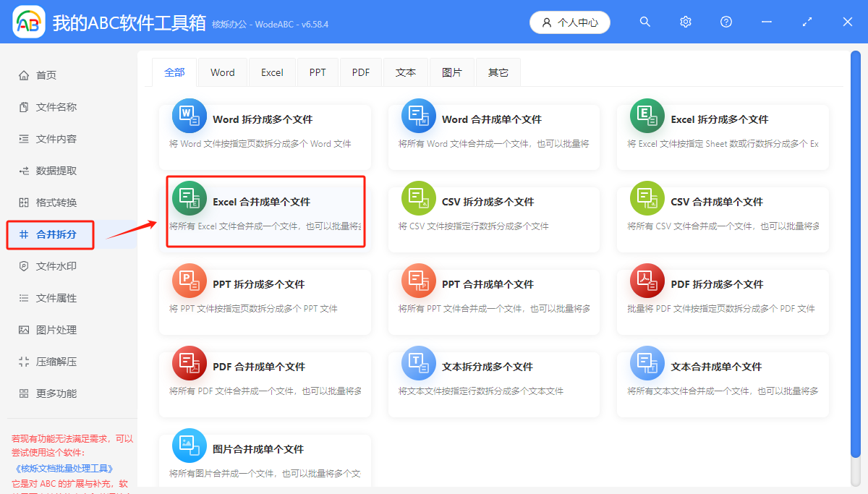Select the Excel 合并成单个文件 tool icon
868x494 pixels.
[x=189, y=197]
